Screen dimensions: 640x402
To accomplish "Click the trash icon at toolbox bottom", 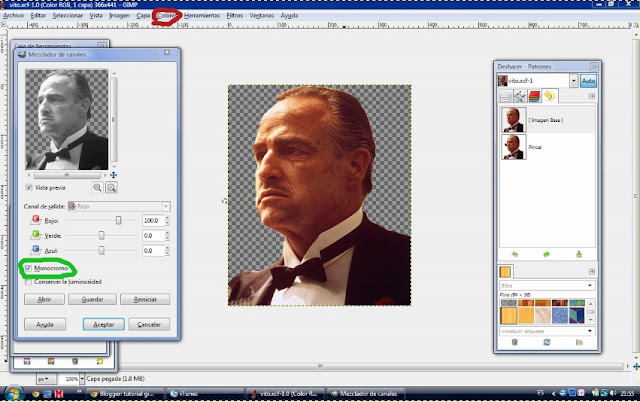I will pyautogui.click(x=75, y=361).
